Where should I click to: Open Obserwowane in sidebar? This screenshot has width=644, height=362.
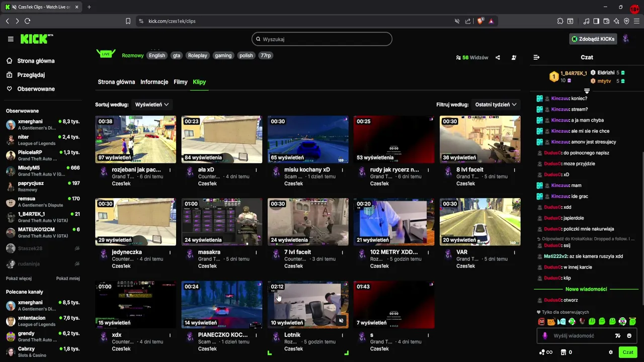[x=30, y=89]
